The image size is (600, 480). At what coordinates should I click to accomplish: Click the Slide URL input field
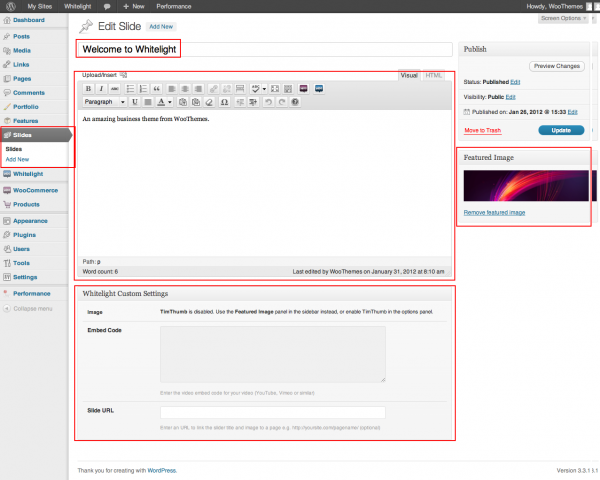point(273,412)
